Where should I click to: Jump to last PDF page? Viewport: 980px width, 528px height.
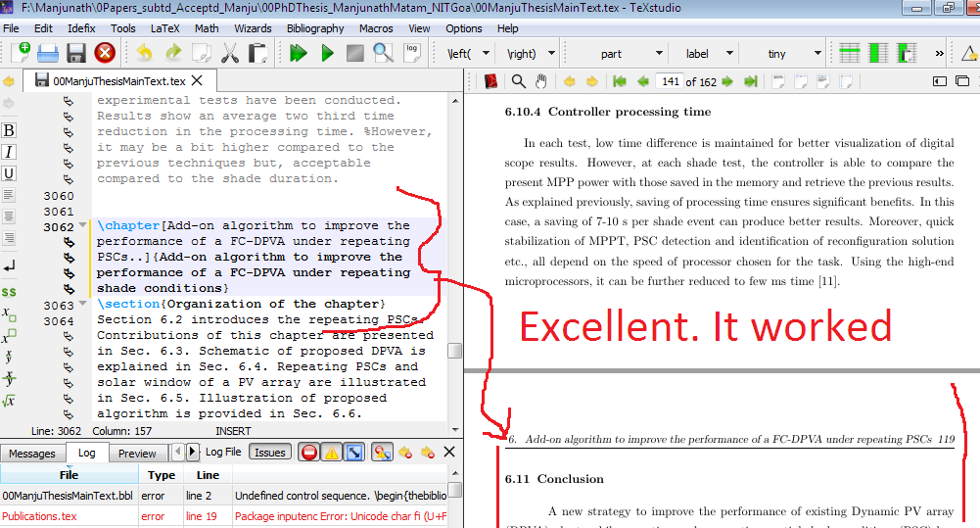click(751, 81)
